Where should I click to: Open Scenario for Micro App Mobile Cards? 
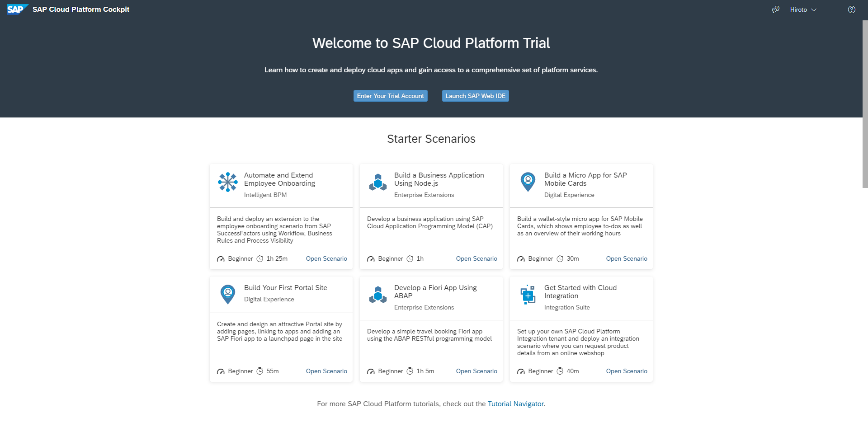[627, 258]
